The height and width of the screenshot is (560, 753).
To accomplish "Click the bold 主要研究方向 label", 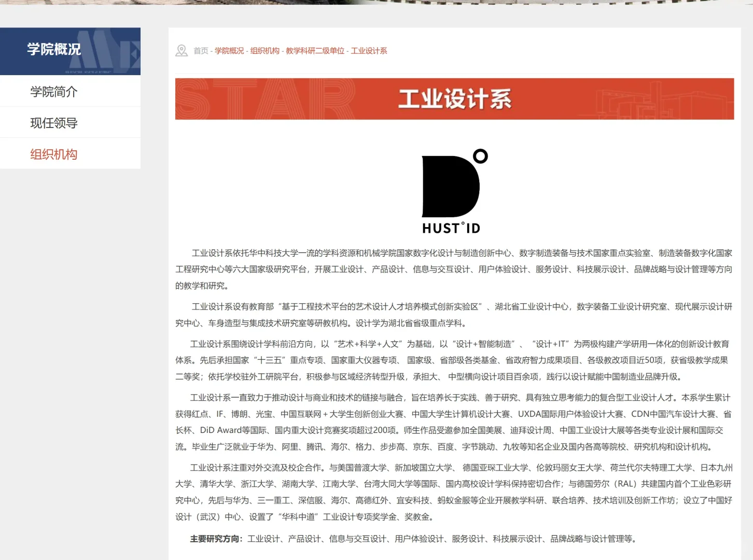I will point(216,539).
